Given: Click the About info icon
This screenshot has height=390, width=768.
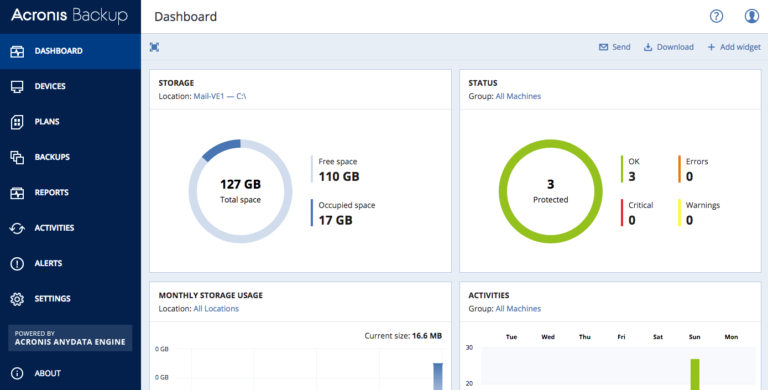Looking at the screenshot, I should click(x=17, y=373).
